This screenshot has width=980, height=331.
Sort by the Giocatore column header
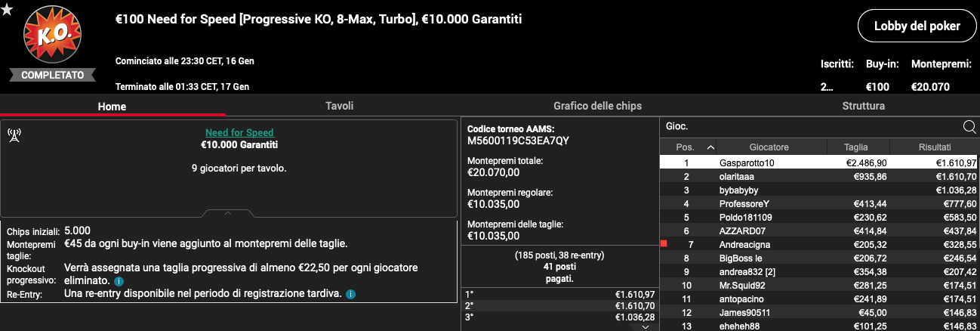pyautogui.click(x=769, y=147)
